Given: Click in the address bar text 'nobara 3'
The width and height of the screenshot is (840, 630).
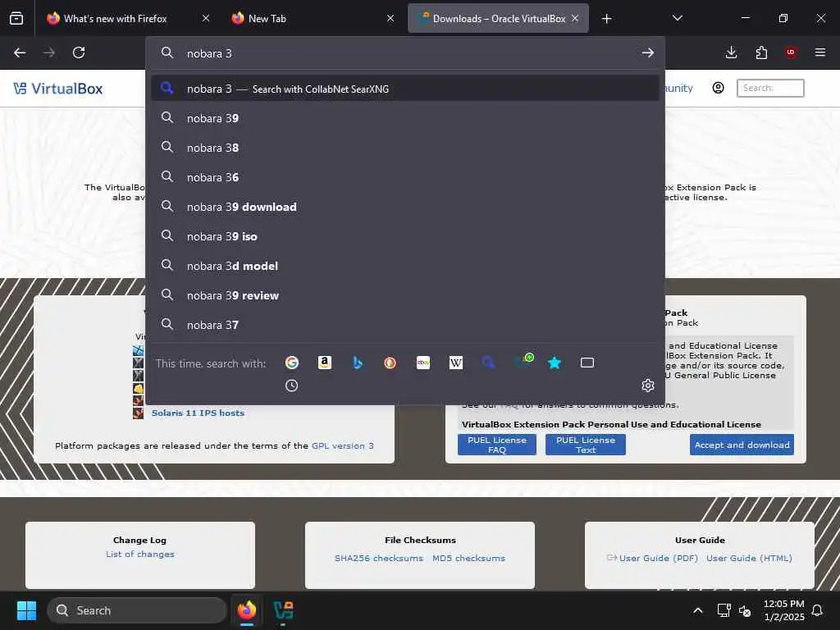Looking at the screenshot, I should 209,53.
